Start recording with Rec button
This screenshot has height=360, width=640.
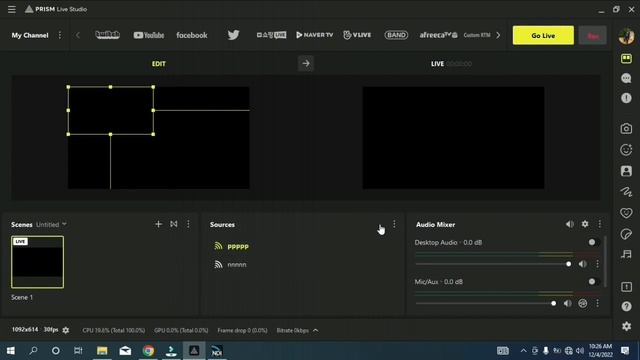click(593, 36)
